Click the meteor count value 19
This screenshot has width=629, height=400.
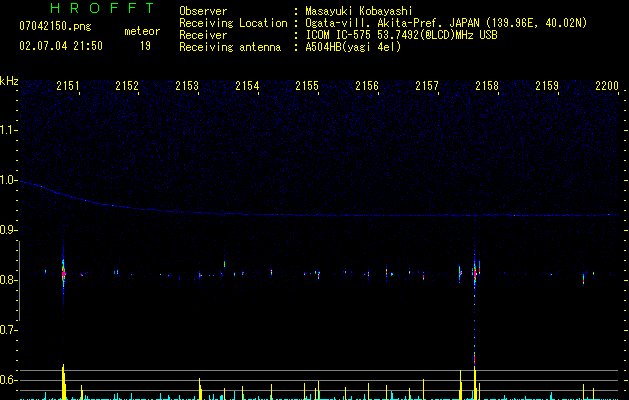(145, 46)
